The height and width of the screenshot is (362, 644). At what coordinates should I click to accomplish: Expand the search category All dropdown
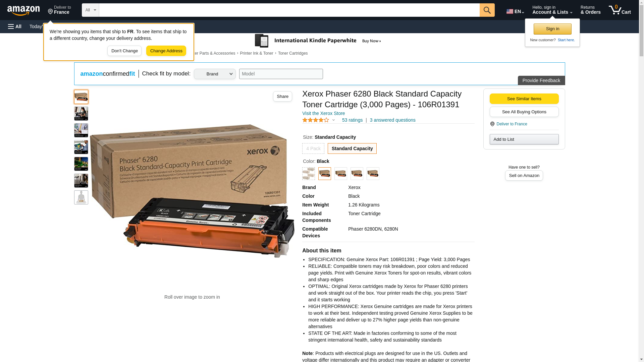coord(90,10)
